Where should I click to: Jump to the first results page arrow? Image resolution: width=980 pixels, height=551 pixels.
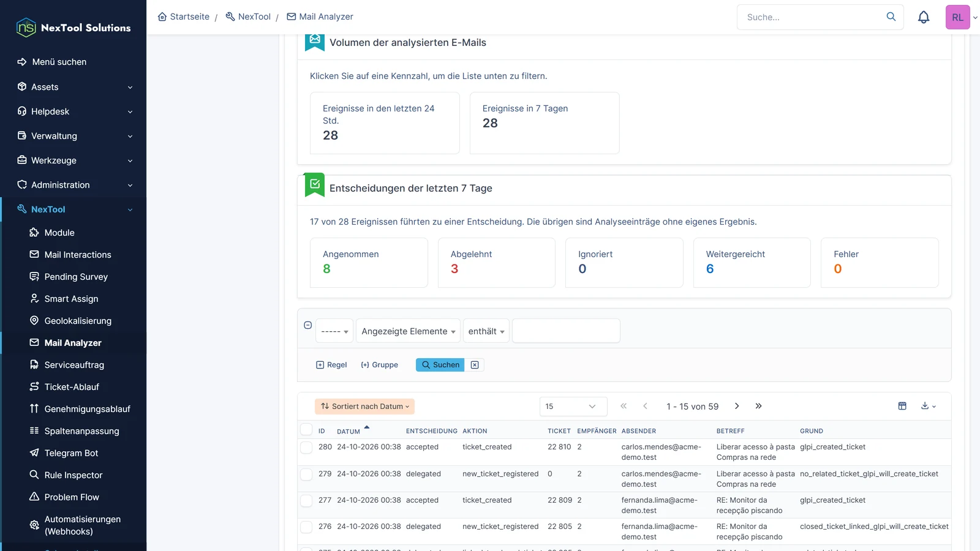[624, 406]
